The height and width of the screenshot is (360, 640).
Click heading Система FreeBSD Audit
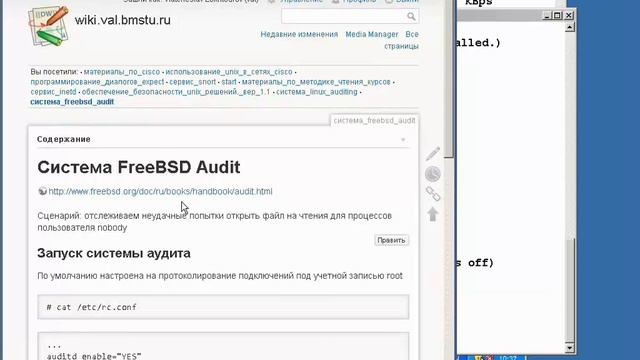(x=139, y=167)
